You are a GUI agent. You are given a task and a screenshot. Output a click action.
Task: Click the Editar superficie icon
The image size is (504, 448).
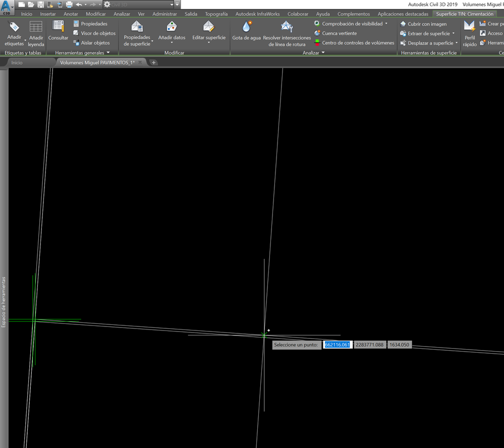click(208, 27)
